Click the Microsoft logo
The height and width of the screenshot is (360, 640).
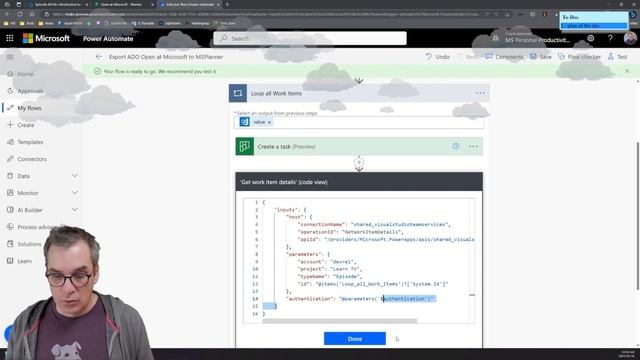pyautogui.click(x=46, y=38)
